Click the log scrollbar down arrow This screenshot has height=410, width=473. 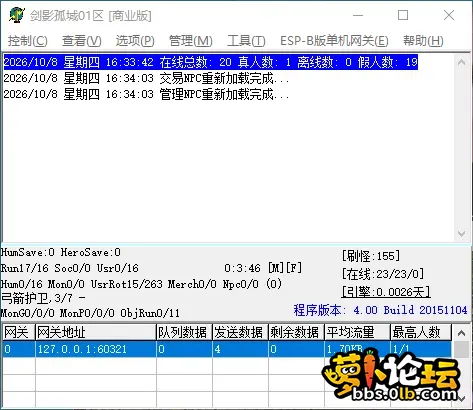point(462,234)
